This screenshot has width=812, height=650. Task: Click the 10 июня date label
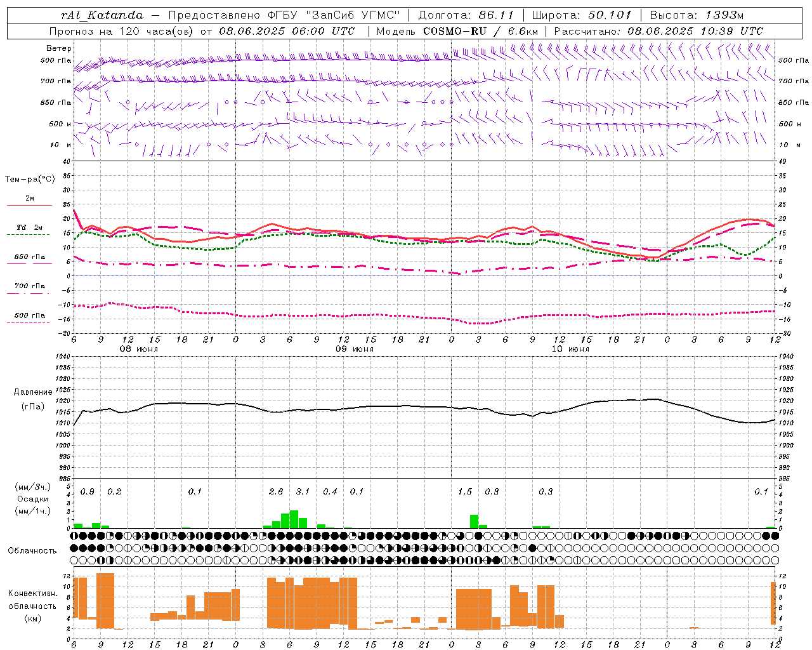(570, 349)
